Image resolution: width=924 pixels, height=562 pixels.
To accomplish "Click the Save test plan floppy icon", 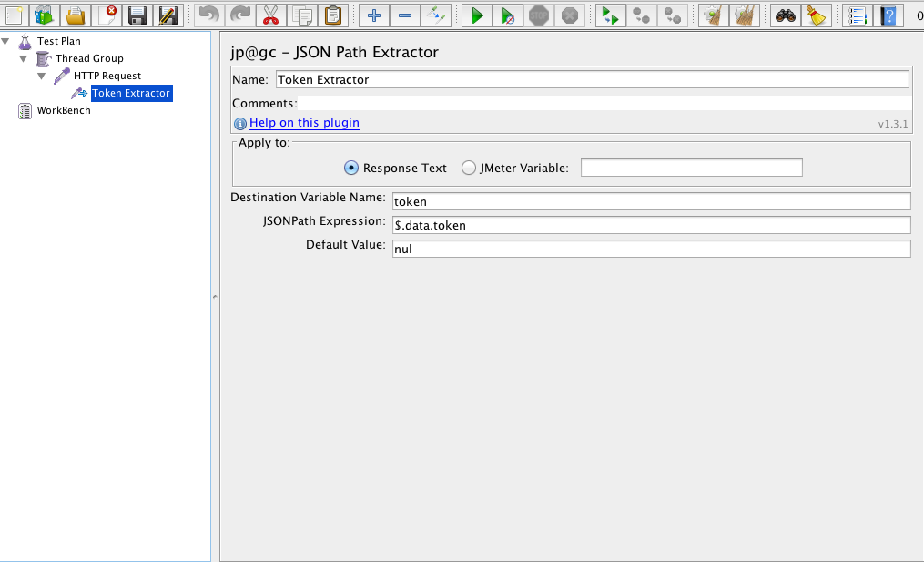I will tap(137, 15).
